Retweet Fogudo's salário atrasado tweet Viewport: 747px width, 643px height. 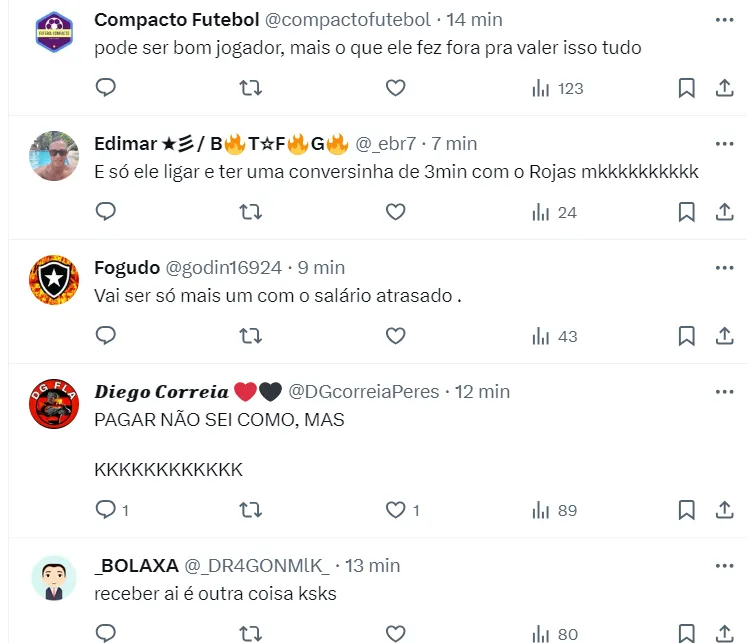click(x=252, y=336)
